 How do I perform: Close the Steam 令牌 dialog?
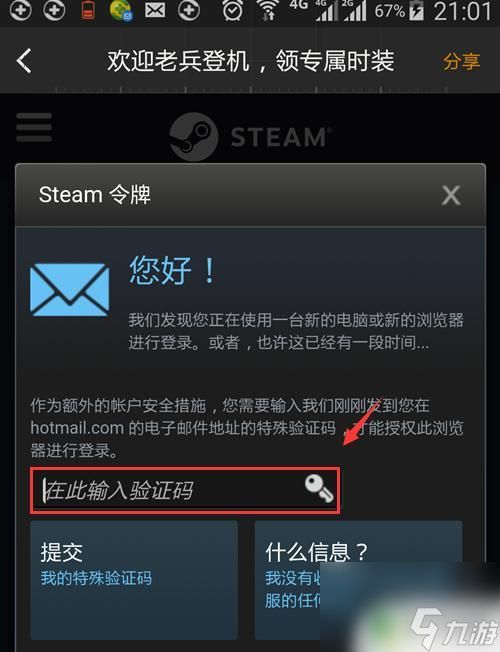451,195
